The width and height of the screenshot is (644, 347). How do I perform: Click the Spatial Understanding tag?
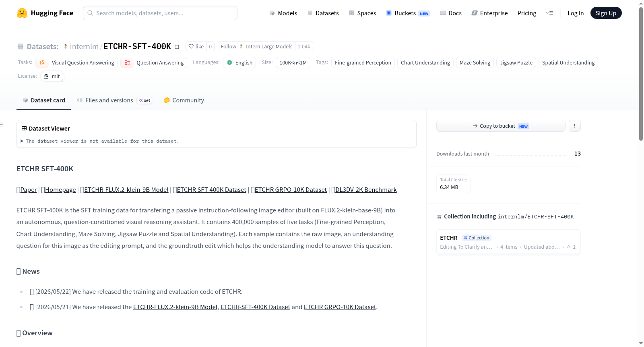click(x=568, y=62)
